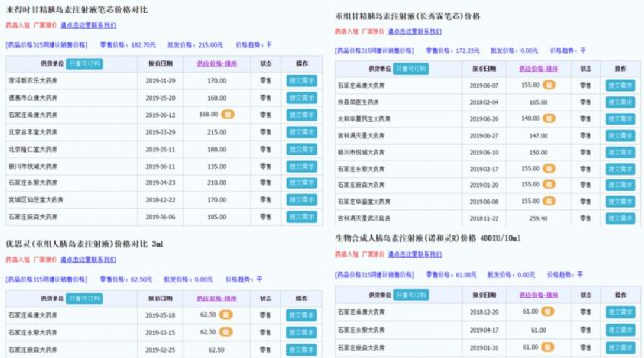The height and width of the screenshot is (358, 644).
Task: Toggle 只看可订购 filter in 优思灵 table
Action: [x=84, y=298]
